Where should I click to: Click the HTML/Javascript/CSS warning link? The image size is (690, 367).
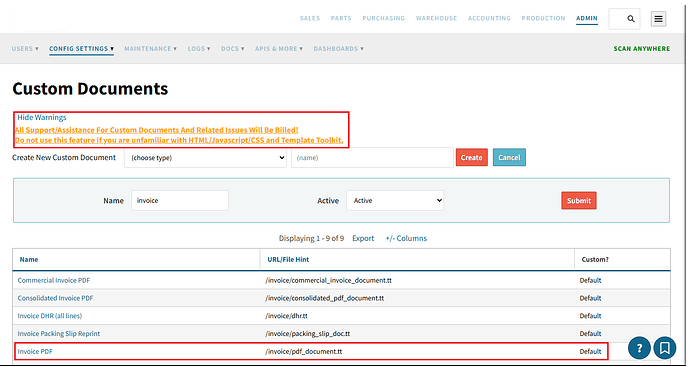pyautogui.click(x=179, y=140)
